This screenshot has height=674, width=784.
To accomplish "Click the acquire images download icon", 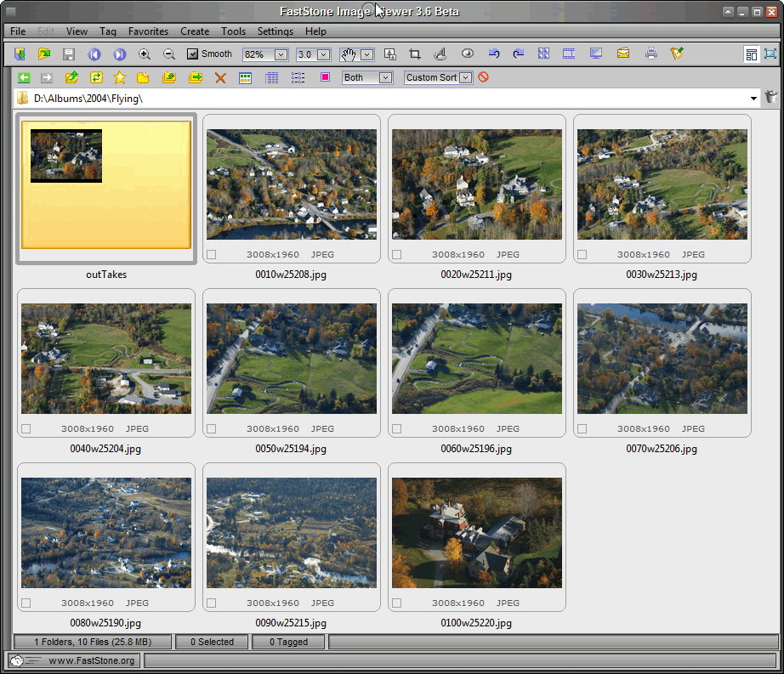I will [x=20, y=54].
